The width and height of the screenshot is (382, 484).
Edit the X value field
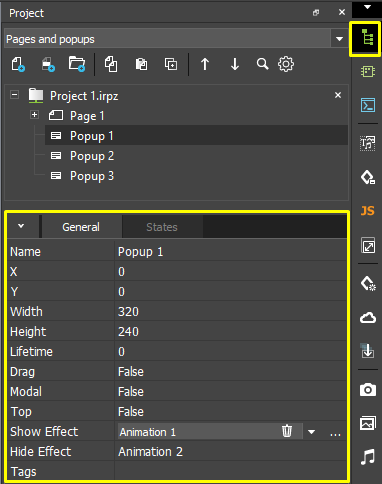tap(231, 272)
